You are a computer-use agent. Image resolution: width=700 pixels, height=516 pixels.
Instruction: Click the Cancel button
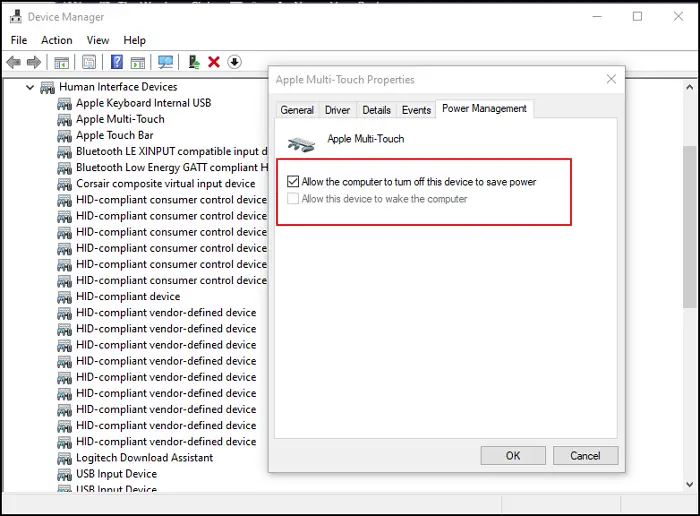[x=585, y=455]
